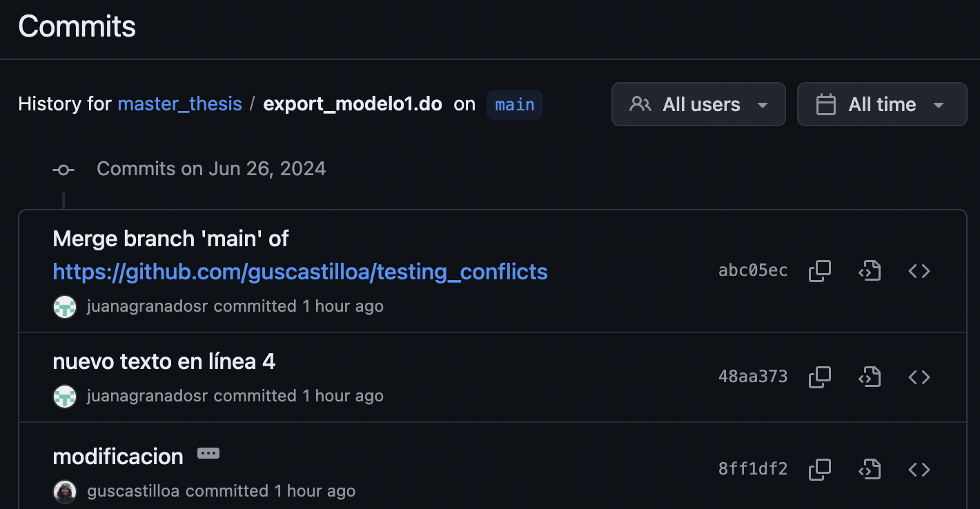
Task: Expand the modificacion commit description ellipsis
Action: coord(208,453)
